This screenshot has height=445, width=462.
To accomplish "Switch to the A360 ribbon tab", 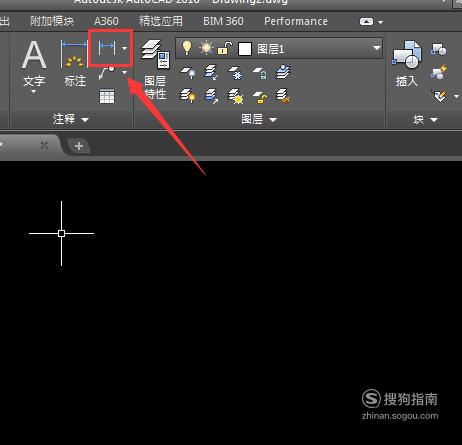I will tap(106, 21).
